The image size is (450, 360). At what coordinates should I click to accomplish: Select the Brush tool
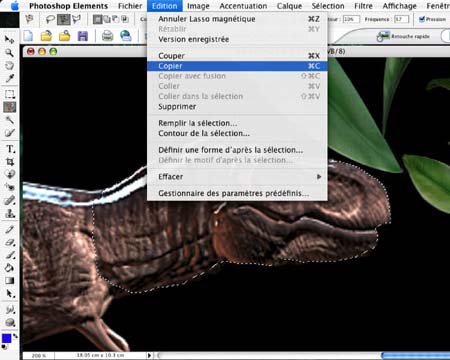[10, 255]
